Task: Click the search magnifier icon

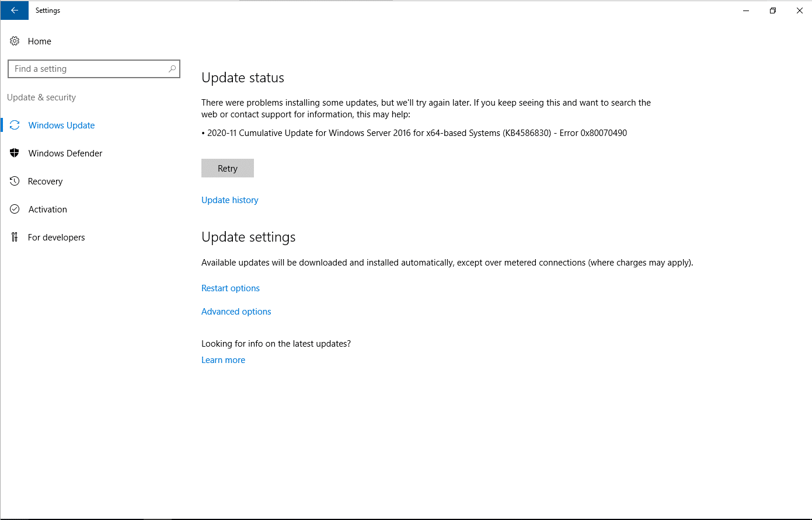Action: point(172,69)
